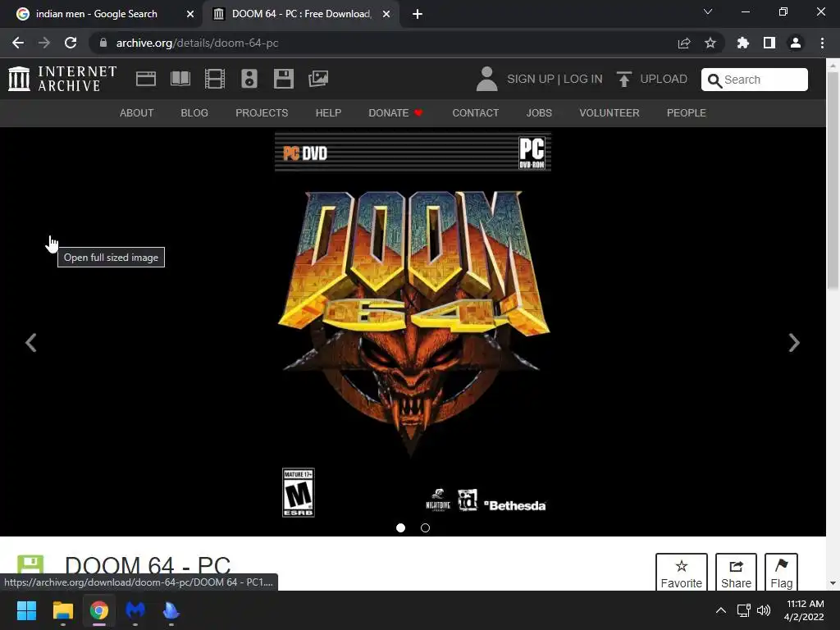This screenshot has height=630, width=840.
Task: Open the BLOG menu item
Action: click(x=194, y=113)
